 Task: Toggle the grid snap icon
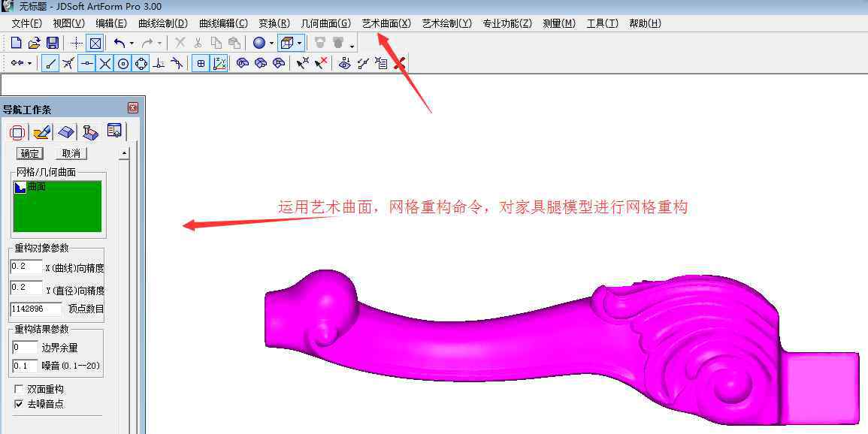click(x=201, y=64)
